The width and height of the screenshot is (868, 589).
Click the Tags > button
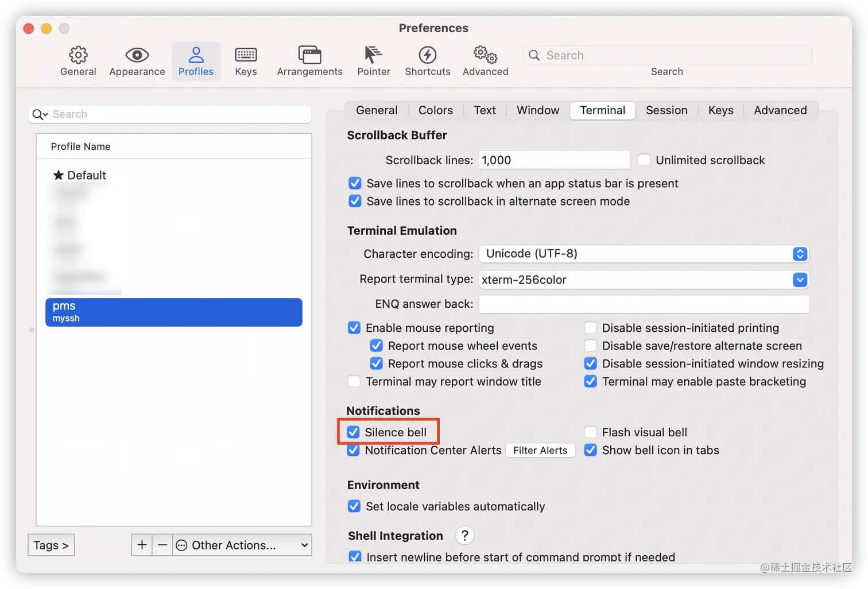point(51,545)
